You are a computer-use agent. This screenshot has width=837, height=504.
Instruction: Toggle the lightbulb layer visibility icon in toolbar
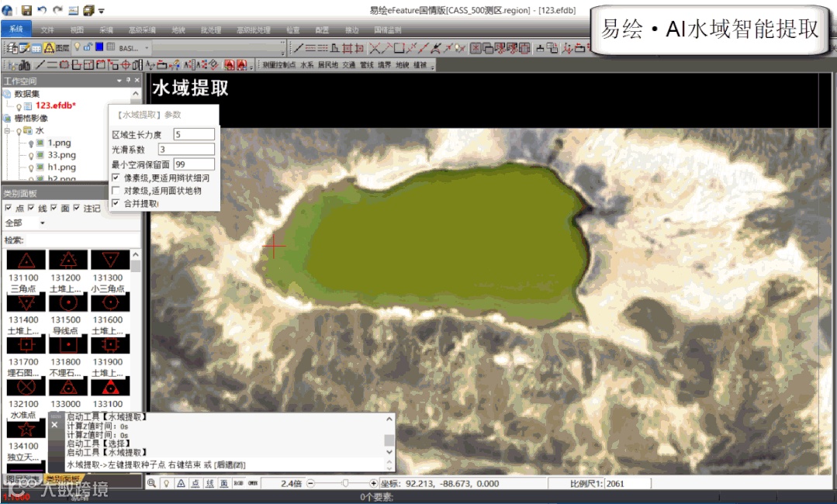click(77, 47)
